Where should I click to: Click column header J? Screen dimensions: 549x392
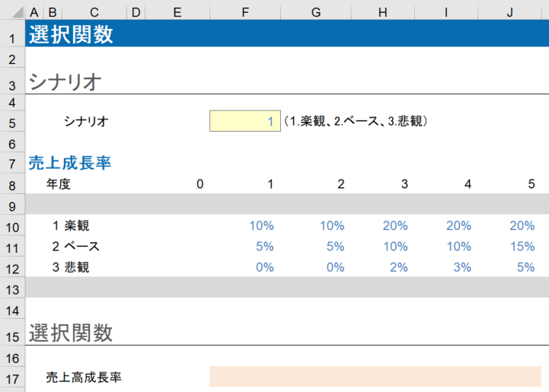click(x=510, y=12)
